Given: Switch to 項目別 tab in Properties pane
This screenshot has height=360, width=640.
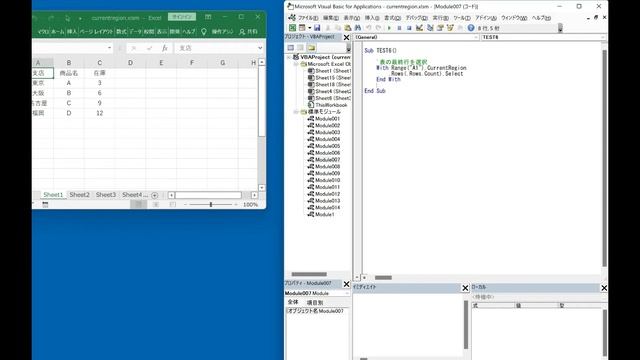Looking at the screenshot, I should click(x=315, y=302).
